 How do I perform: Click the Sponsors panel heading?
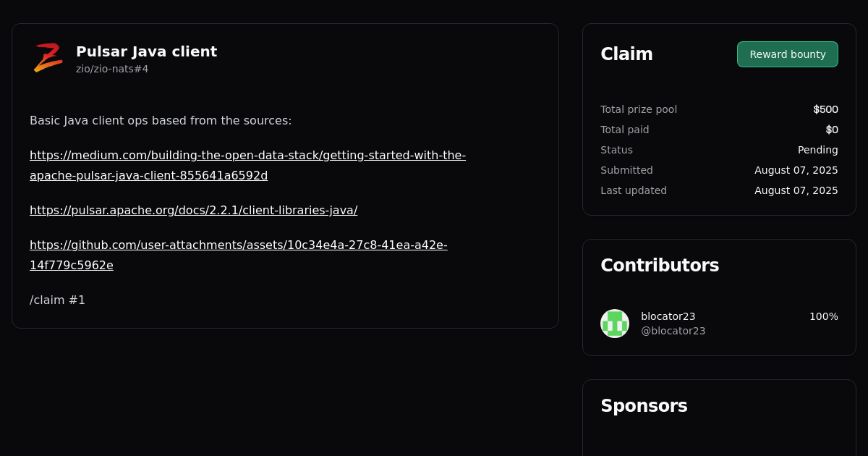point(644,406)
